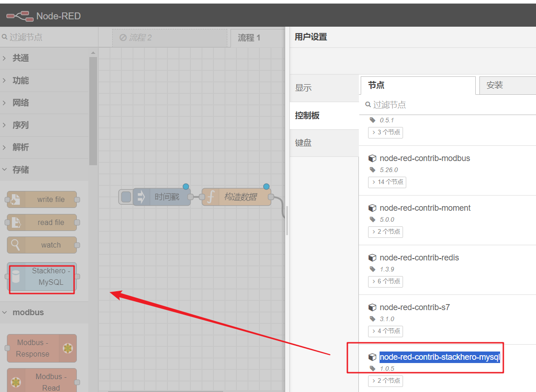Screen dimensions: 536x392
Task: Expand the 序列 palette category
Action: pos(45,125)
